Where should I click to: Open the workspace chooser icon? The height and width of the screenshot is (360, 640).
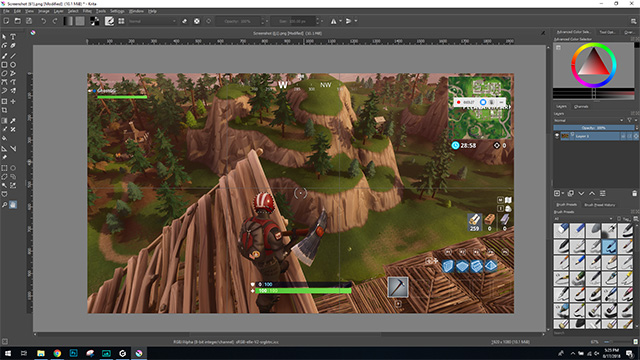[x=633, y=21]
